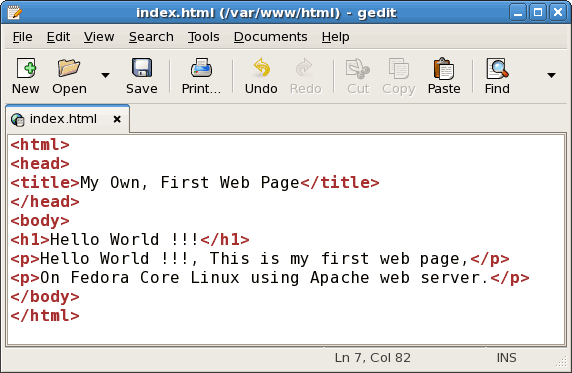The width and height of the screenshot is (572, 373).
Task: Toggle the INS insert mode indicator
Action: (506, 358)
